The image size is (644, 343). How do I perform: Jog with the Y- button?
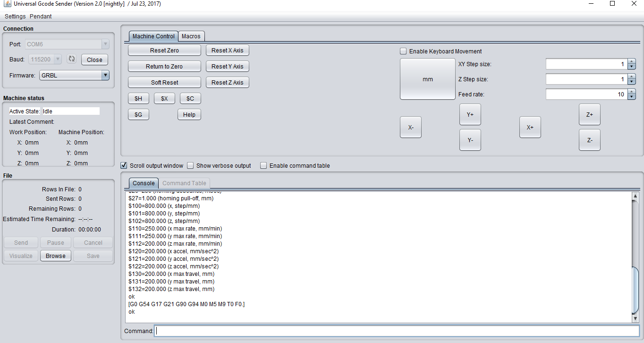(x=470, y=140)
